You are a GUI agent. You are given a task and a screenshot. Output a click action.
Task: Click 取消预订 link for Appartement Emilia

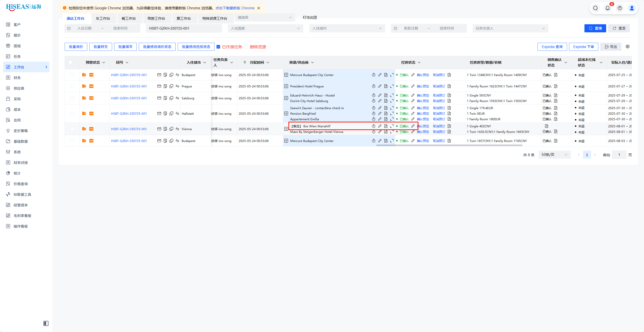(439, 119)
